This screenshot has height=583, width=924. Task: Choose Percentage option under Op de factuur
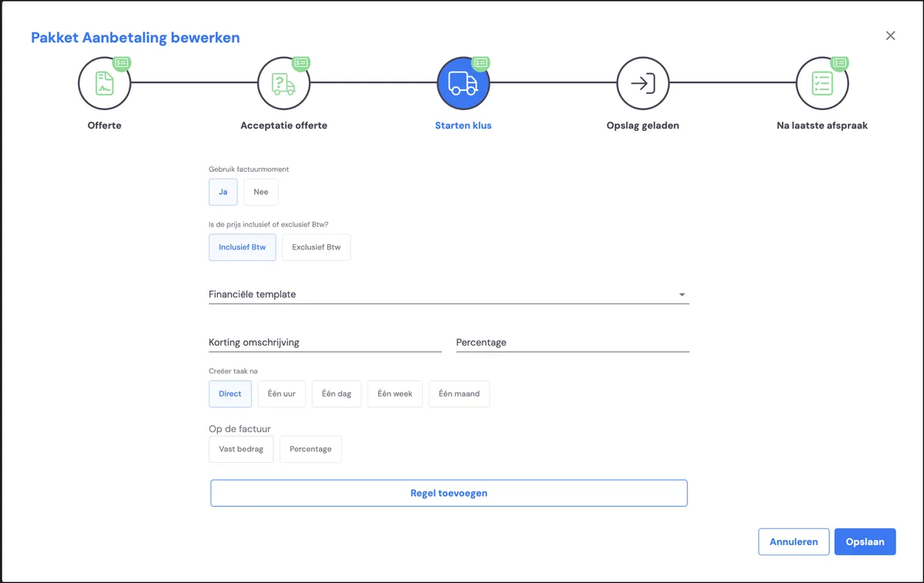pyautogui.click(x=310, y=449)
